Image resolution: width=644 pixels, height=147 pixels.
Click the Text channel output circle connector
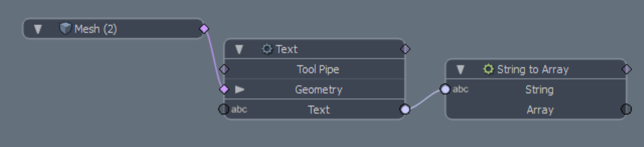[x=405, y=109]
